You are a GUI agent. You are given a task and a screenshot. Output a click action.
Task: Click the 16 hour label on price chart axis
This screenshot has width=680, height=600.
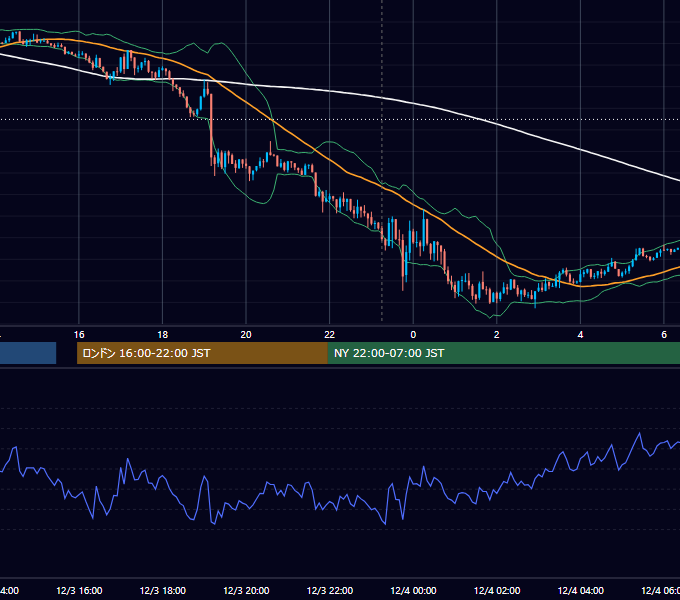(79, 335)
